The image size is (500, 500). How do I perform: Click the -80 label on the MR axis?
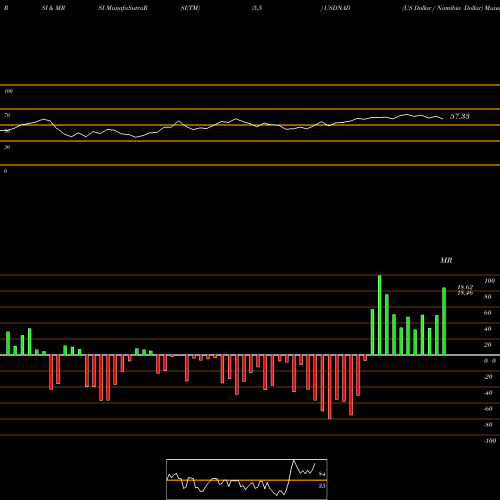488,425
